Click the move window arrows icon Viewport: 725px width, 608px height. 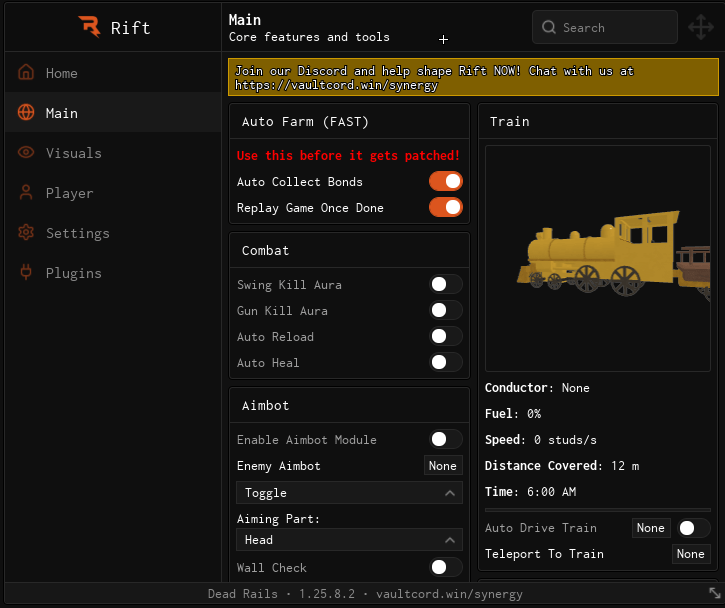point(701,27)
